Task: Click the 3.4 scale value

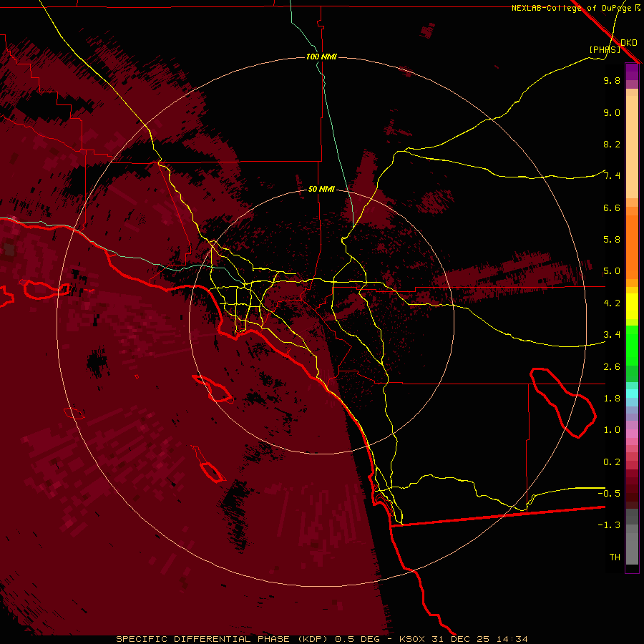Action: [x=612, y=335]
